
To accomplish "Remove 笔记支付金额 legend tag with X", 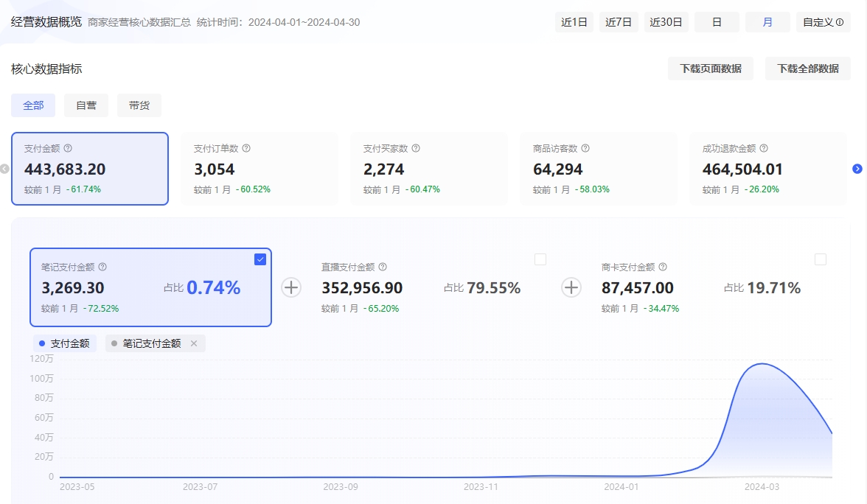I will click(x=194, y=343).
